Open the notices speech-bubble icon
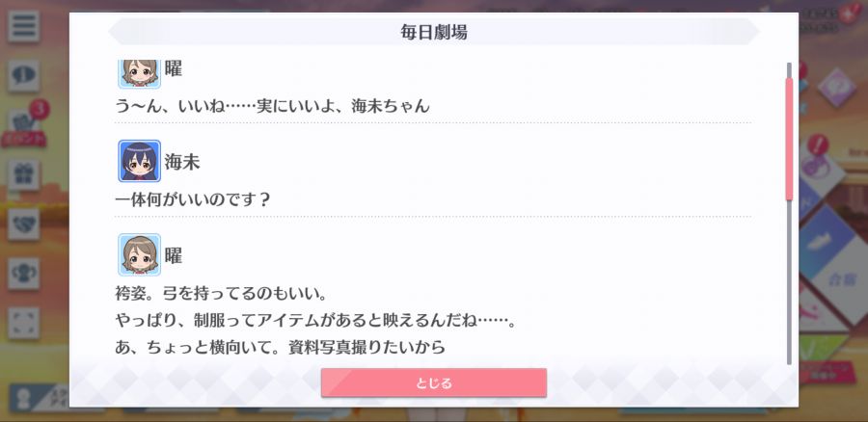The height and width of the screenshot is (422, 868). pyautogui.click(x=23, y=75)
